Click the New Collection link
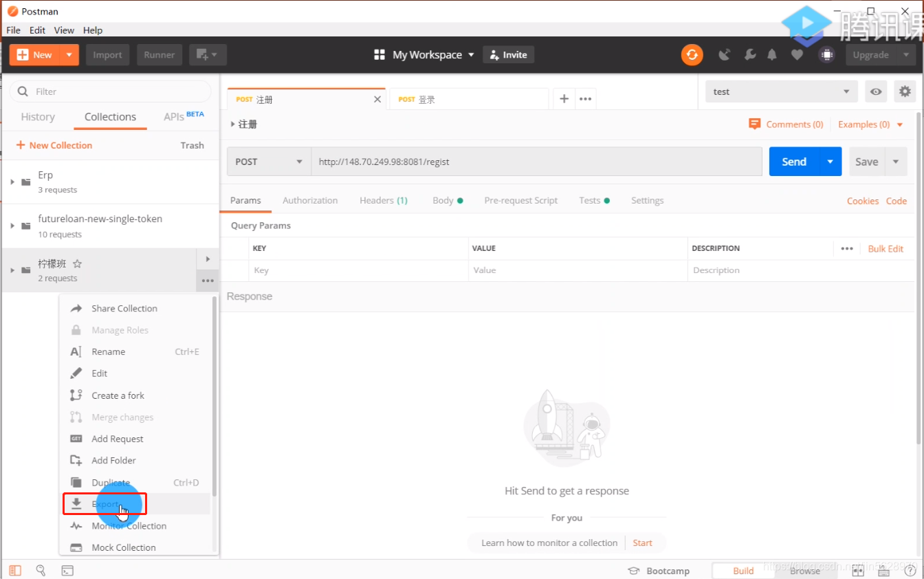924x579 pixels. (x=54, y=145)
